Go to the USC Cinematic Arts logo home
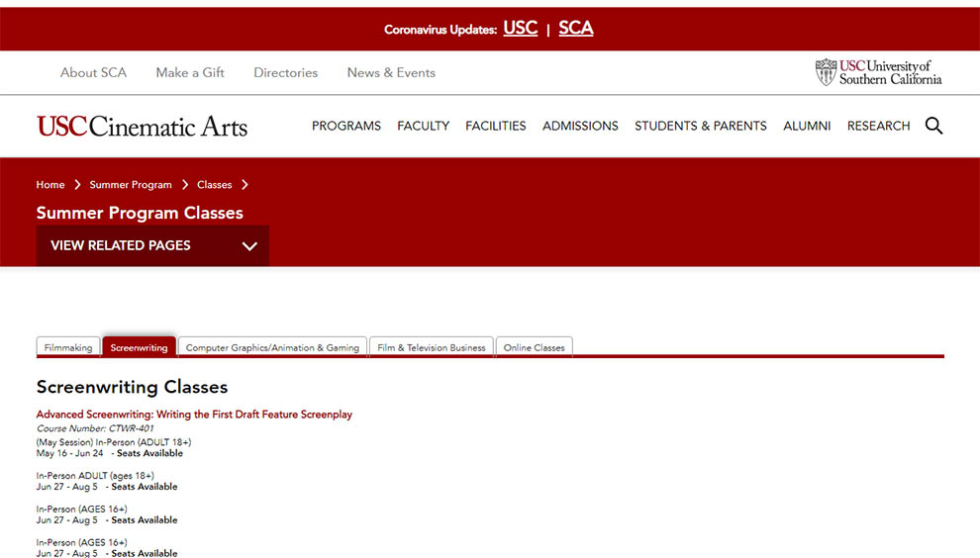 pos(142,127)
